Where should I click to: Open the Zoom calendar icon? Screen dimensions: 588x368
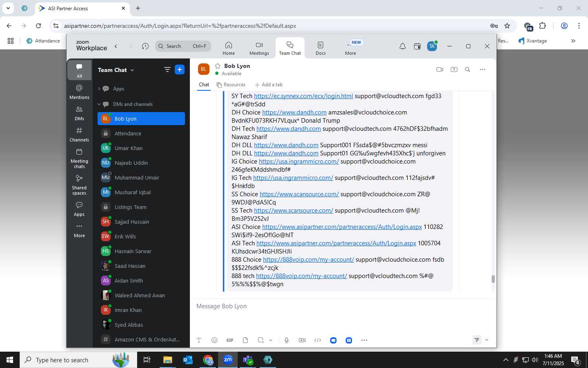click(417, 46)
